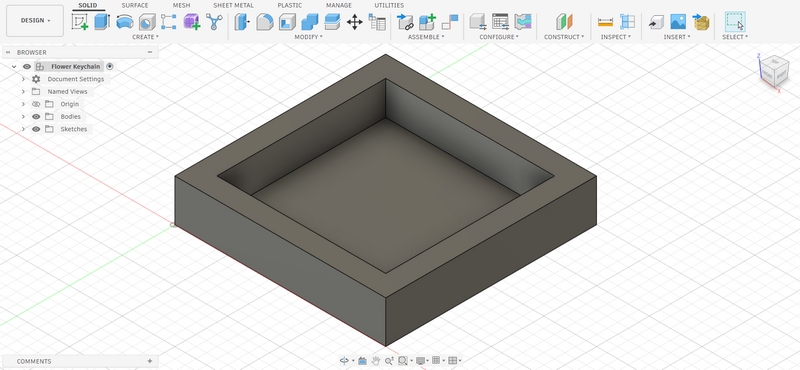This screenshot has width=800, height=370.
Task: Click the Zoom magnifier tool
Action: click(389, 361)
